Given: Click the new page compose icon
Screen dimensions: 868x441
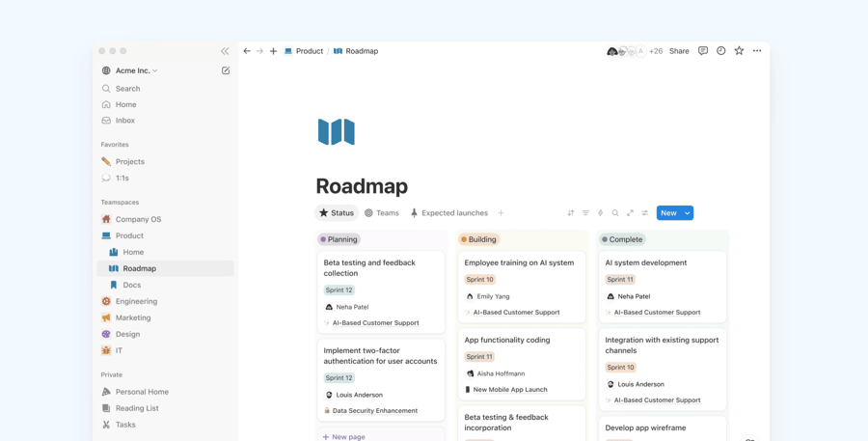Looking at the screenshot, I should pos(226,70).
